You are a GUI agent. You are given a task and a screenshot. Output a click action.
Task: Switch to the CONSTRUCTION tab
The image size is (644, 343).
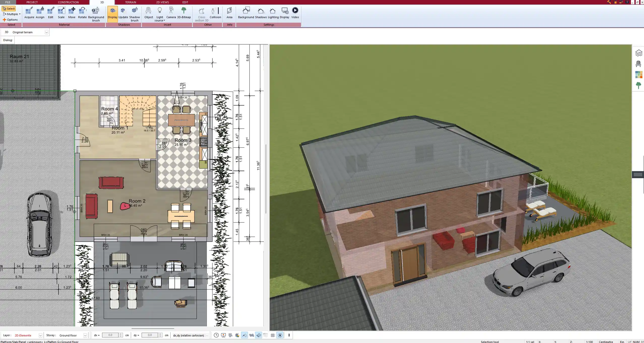(x=68, y=2)
